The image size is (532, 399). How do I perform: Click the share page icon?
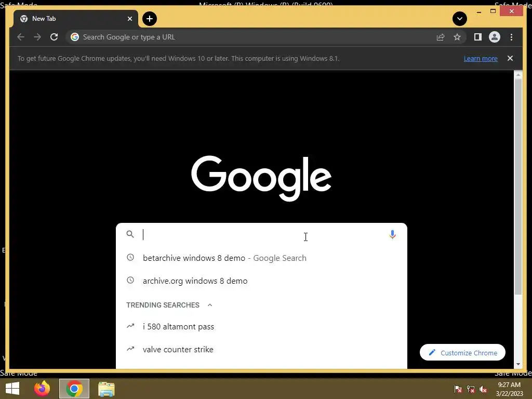tap(441, 37)
